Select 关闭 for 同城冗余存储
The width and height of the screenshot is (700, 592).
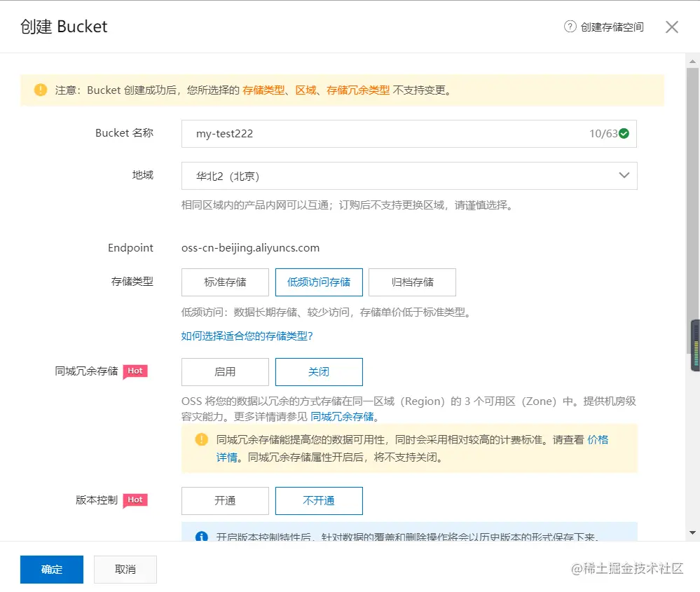pos(319,372)
